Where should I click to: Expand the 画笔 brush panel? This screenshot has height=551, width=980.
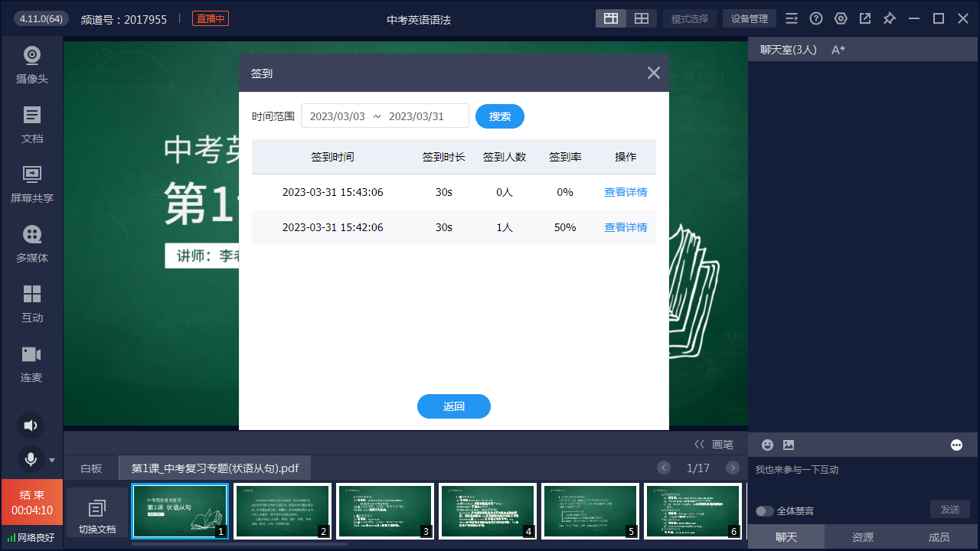(714, 444)
